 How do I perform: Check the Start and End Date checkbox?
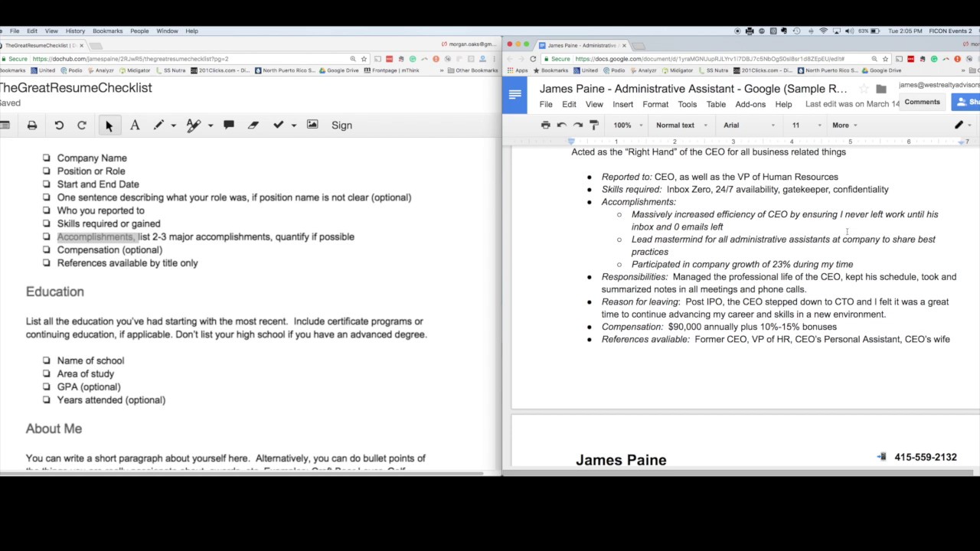pyautogui.click(x=47, y=184)
